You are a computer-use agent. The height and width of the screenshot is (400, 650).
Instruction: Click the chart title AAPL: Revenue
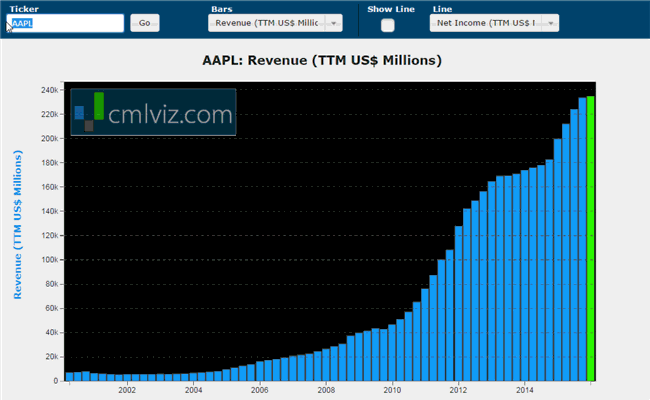coord(322,61)
